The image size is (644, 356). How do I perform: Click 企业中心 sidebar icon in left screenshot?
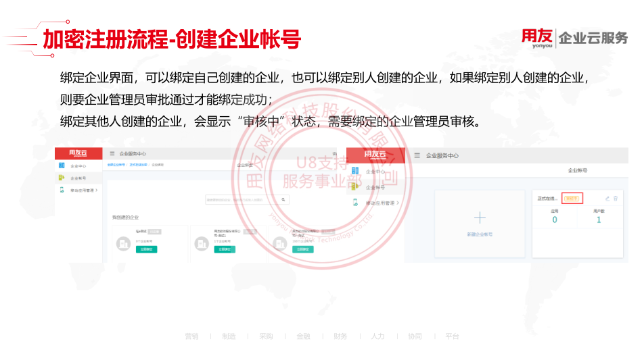(x=62, y=166)
